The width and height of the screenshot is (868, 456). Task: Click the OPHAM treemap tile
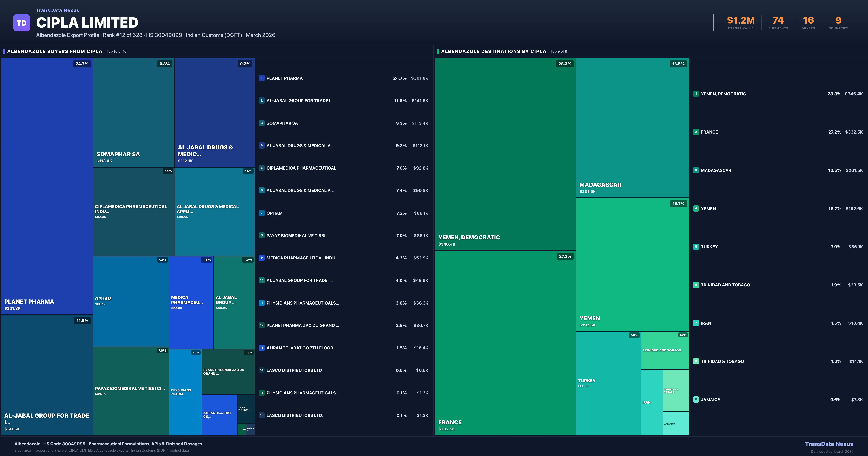click(131, 301)
